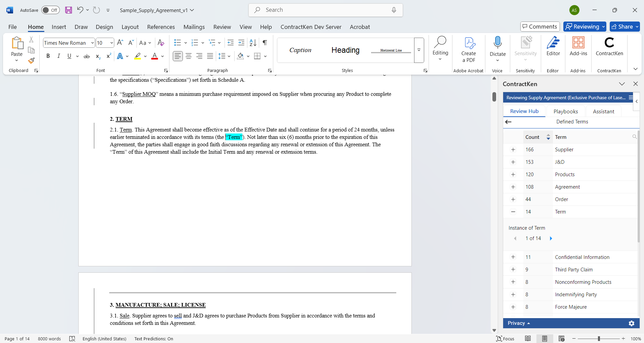
Task: Toggle underline formatting
Action: [x=69, y=56]
